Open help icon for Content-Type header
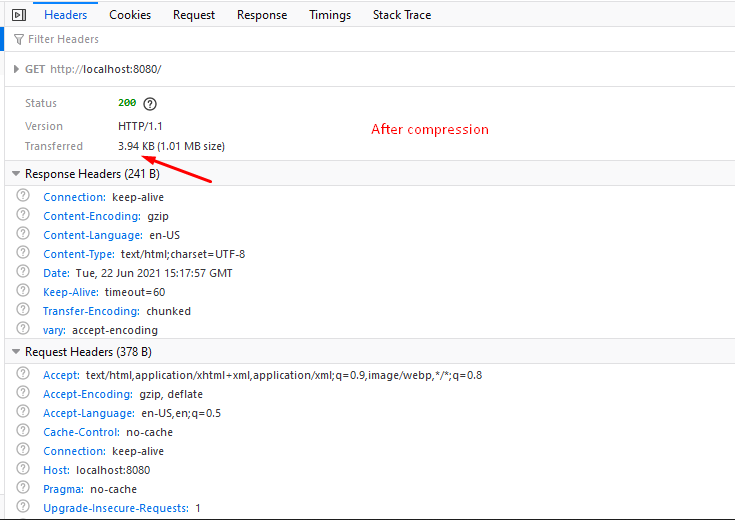735x520 pixels. click(22, 252)
